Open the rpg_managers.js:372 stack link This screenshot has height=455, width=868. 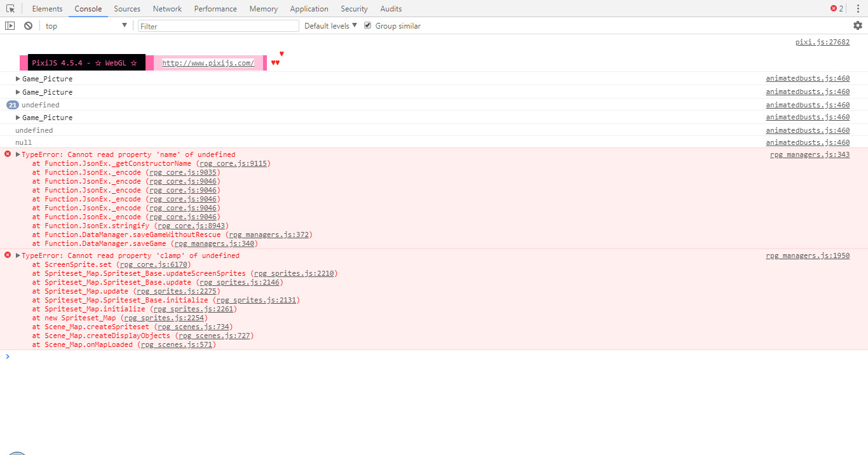click(268, 234)
